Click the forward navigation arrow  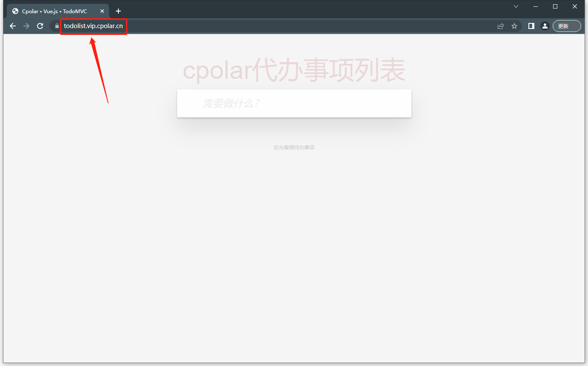pos(26,26)
